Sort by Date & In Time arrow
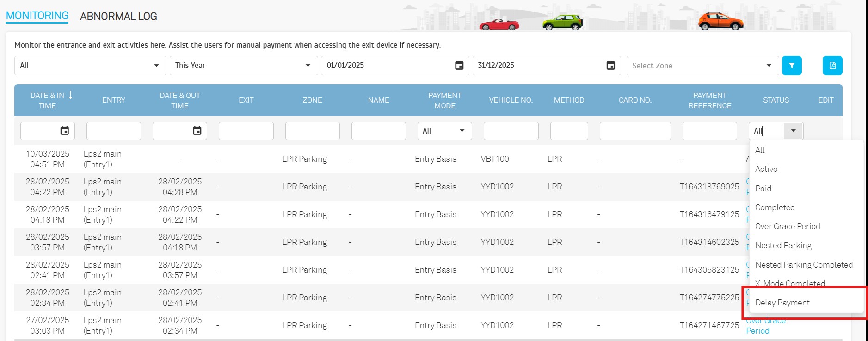 pos(71,95)
